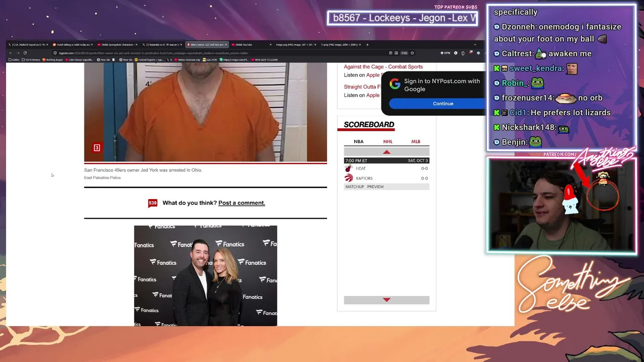This screenshot has height=362, width=644.
Task: Expand scoreboard with the red down arrow
Action: pyautogui.click(x=386, y=300)
